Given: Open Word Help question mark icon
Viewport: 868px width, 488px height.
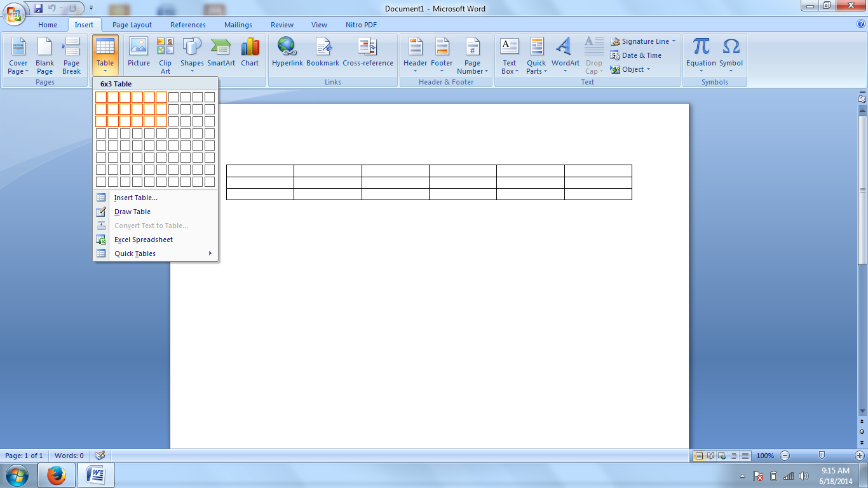Looking at the screenshot, I should 861,24.
